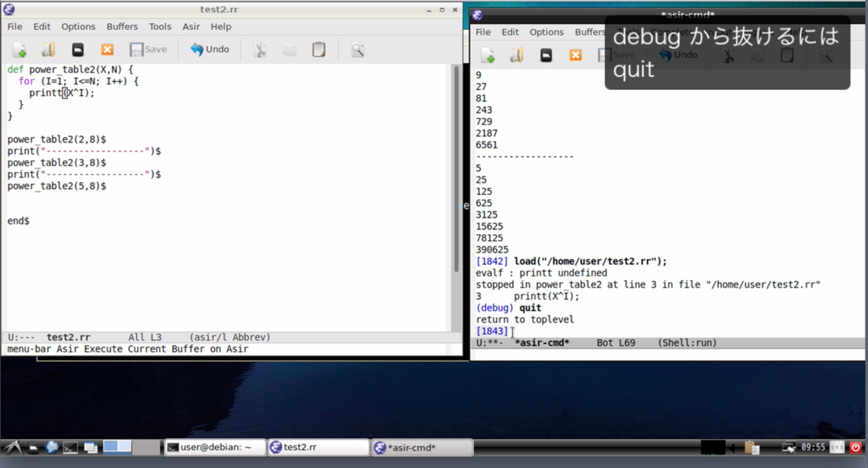Open Buffers menu in test2.rr window

pyautogui.click(x=122, y=27)
